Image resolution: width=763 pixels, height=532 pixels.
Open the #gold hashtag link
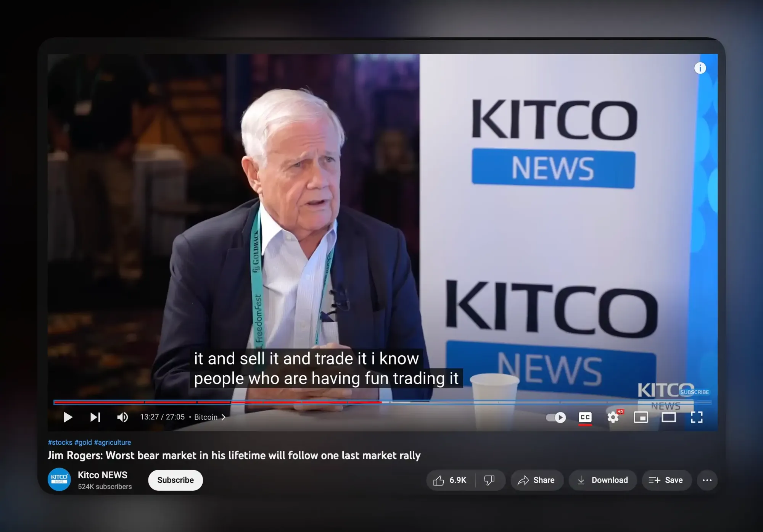83,442
